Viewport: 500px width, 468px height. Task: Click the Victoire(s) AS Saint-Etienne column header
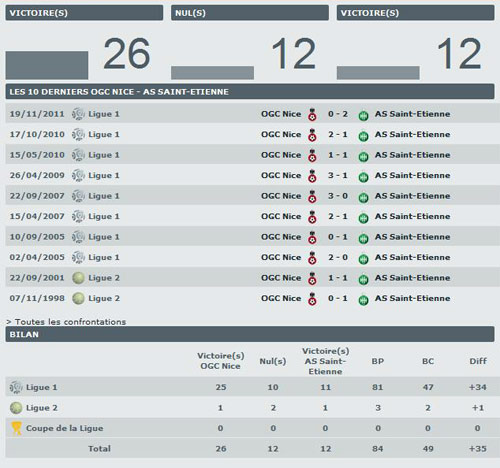tap(325, 361)
